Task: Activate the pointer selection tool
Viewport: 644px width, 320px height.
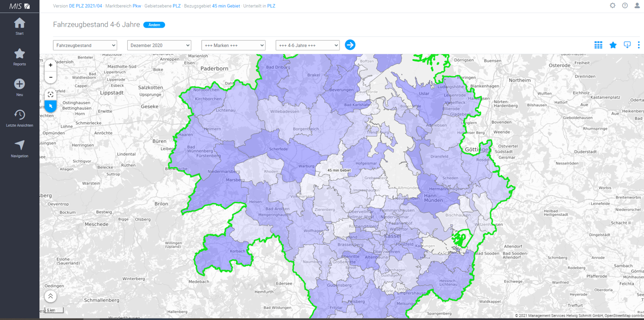Action: 50,106
